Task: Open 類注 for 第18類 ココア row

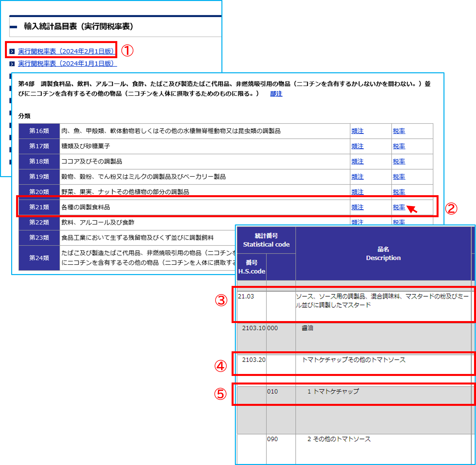Action: (357, 161)
